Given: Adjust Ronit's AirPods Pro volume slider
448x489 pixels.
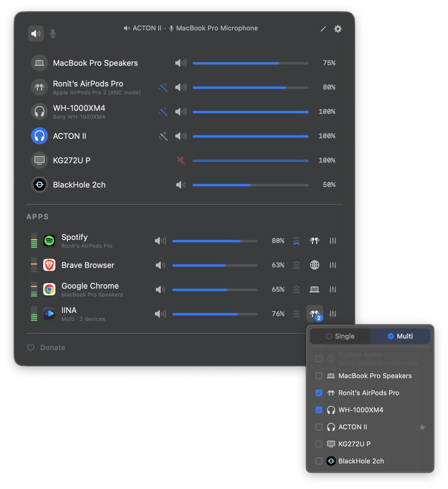Looking at the screenshot, I should 250,87.
